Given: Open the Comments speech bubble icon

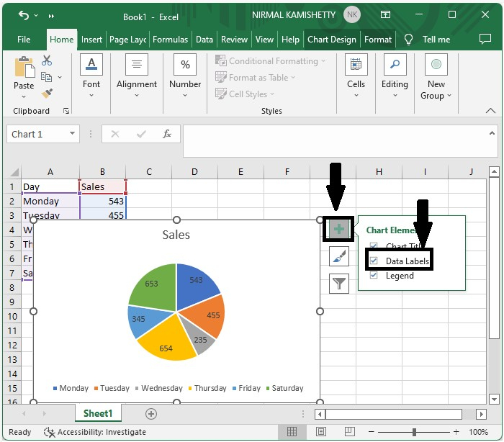Looking at the screenshot, I should (485, 39).
